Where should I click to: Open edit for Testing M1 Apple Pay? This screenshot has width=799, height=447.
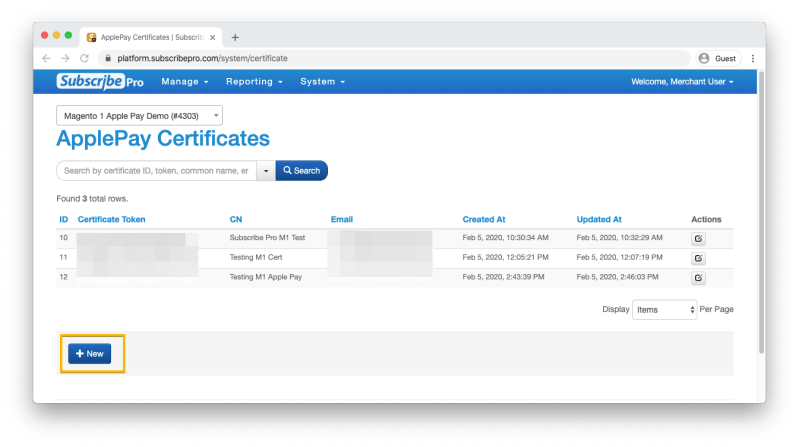pos(698,278)
